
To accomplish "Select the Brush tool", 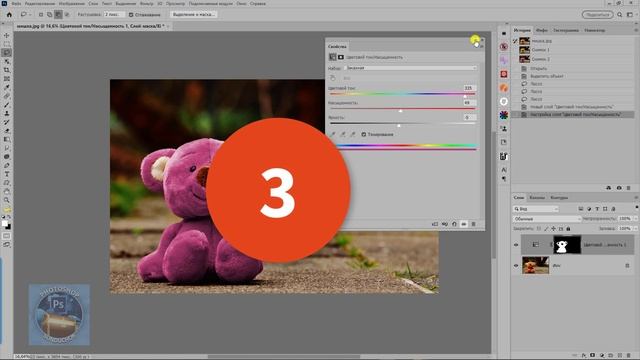I will tap(7, 105).
